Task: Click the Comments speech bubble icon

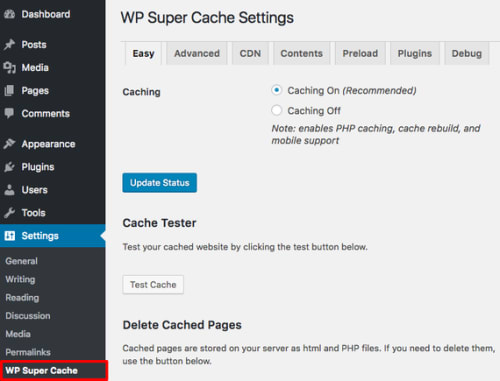Action: click(9, 113)
